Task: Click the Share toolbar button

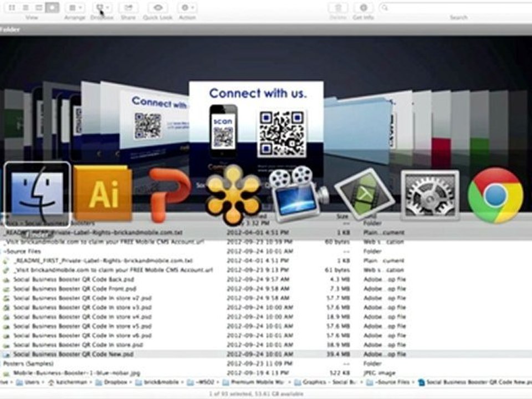Action: click(128, 7)
